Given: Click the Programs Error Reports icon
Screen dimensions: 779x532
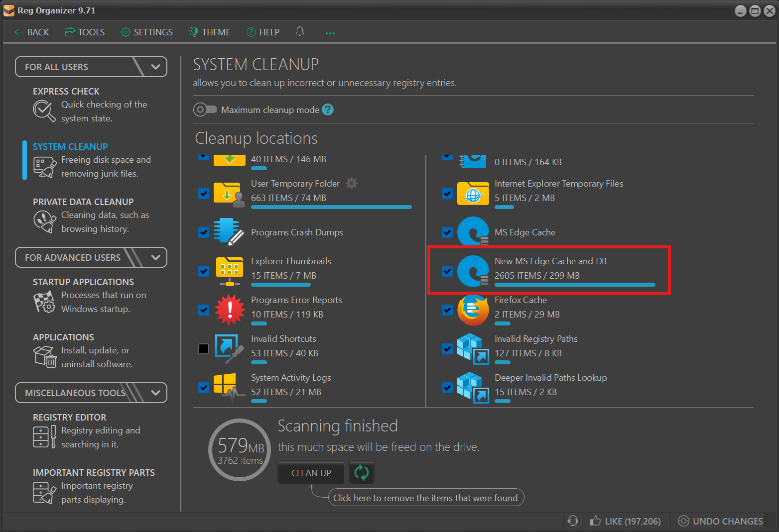Looking at the screenshot, I should (230, 310).
